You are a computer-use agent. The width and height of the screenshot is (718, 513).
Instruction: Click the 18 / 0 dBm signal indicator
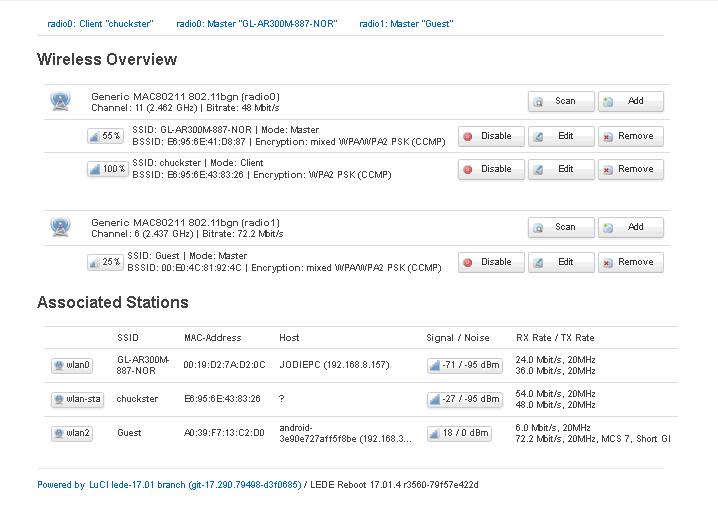tap(459, 433)
